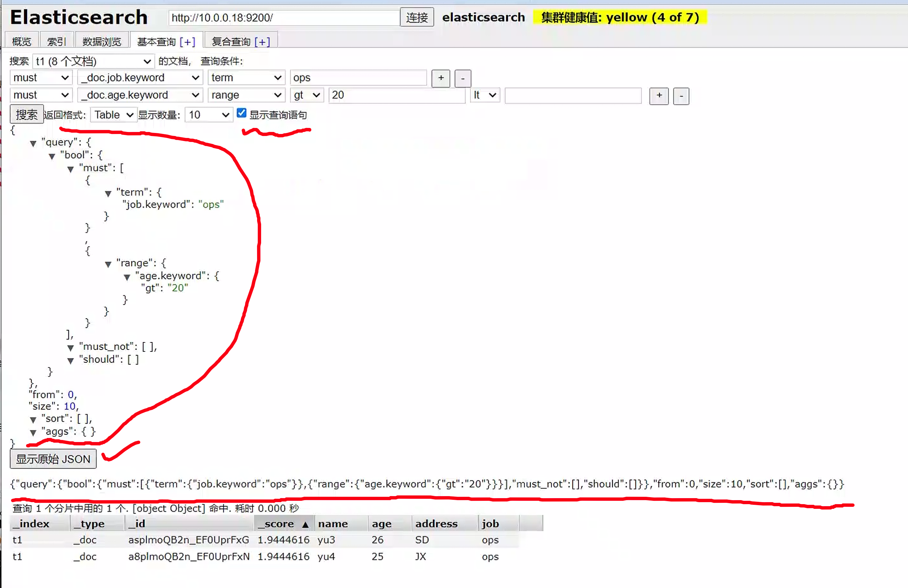The image size is (908, 588).
Task: Toggle the "must_not" node arrow
Action: 71,348
